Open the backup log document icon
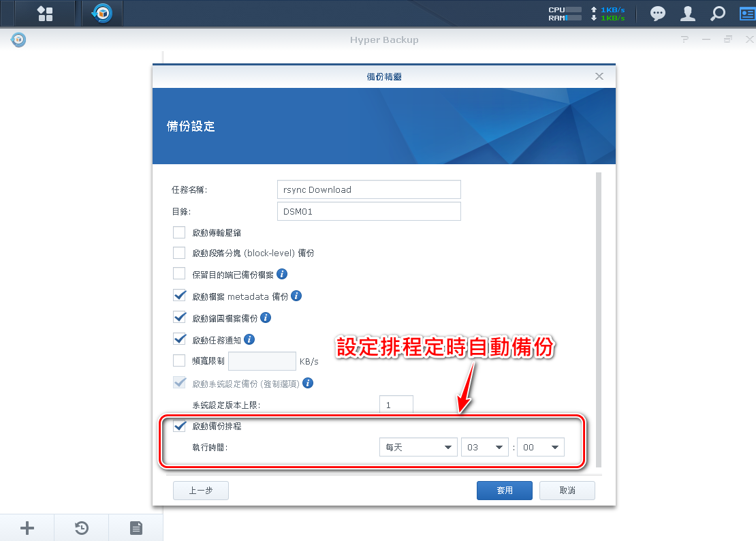Viewport: 756px width, 541px height. (136, 527)
